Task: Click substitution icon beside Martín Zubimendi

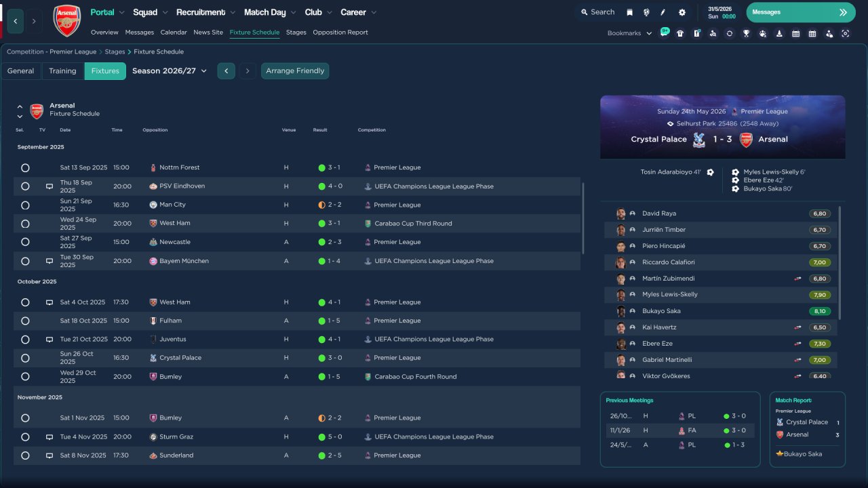Action: (798, 279)
